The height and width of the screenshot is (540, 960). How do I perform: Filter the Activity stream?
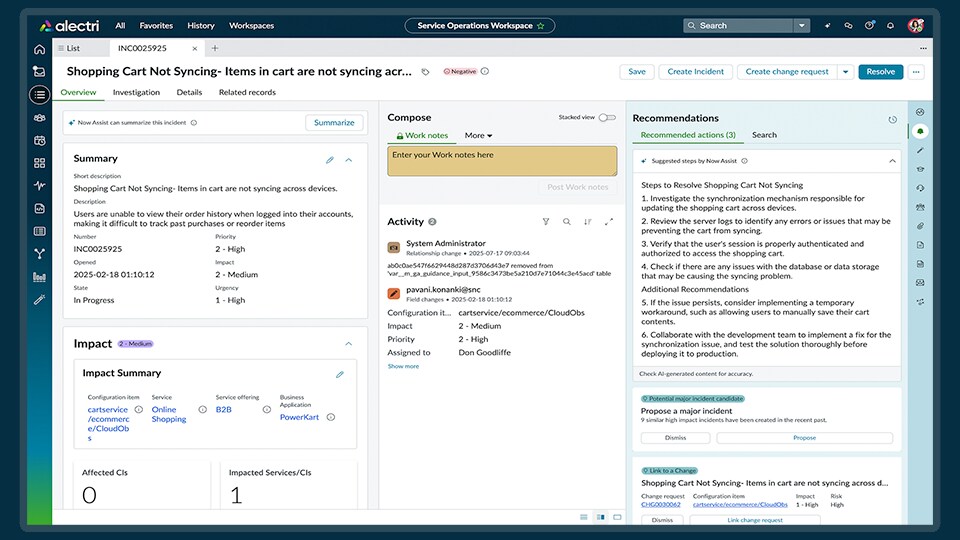point(546,222)
